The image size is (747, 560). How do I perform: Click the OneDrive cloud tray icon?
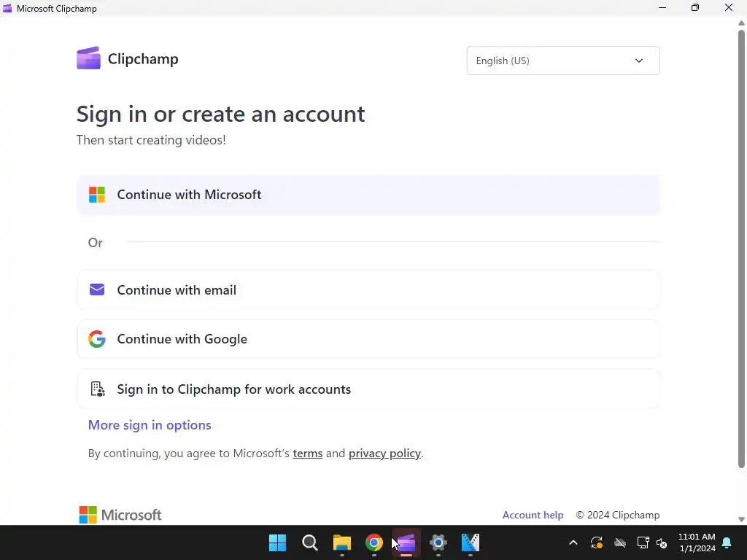pyautogui.click(x=620, y=542)
